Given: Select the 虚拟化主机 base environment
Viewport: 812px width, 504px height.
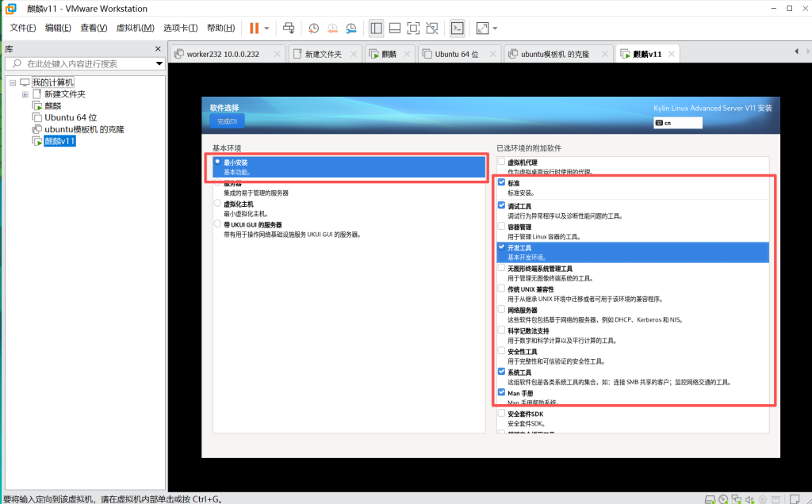Looking at the screenshot, I should click(217, 204).
